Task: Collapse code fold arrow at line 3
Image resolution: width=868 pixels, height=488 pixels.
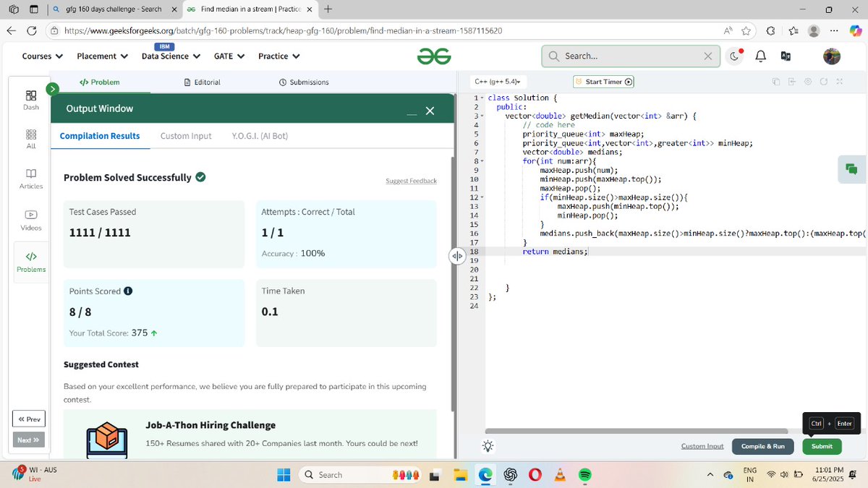Action: coord(482,116)
